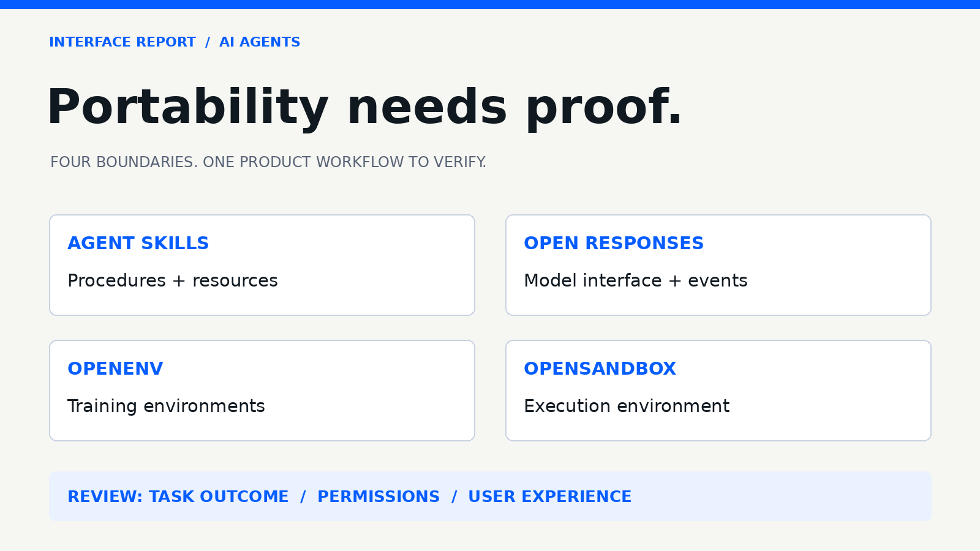Image resolution: width=980 pixels, height=551 pixels.
Task: Open the OPENENV card heading
Action: [115, 369]
